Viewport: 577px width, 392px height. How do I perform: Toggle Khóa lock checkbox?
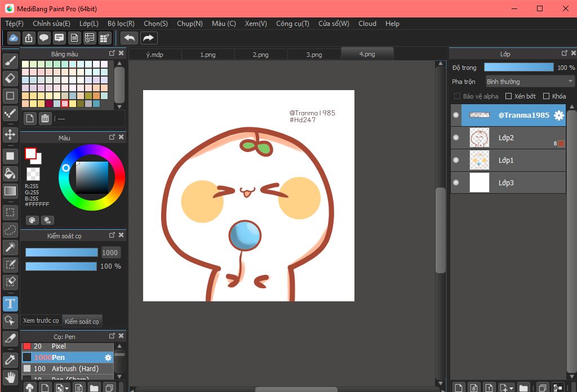point(546,96)
